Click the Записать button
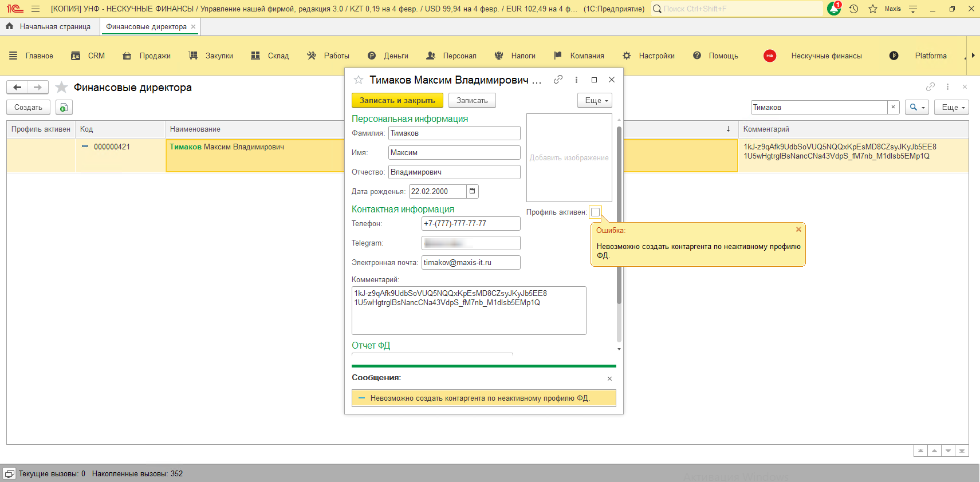The width and height of the screenshot is (980, 482). tap(472, 100)
